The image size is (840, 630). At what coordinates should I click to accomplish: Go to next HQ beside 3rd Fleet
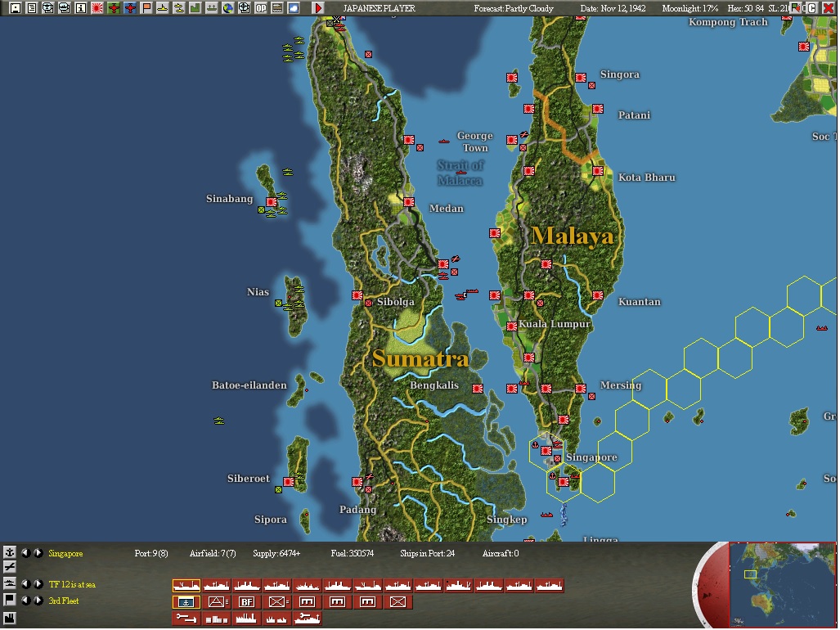(38, 601)
